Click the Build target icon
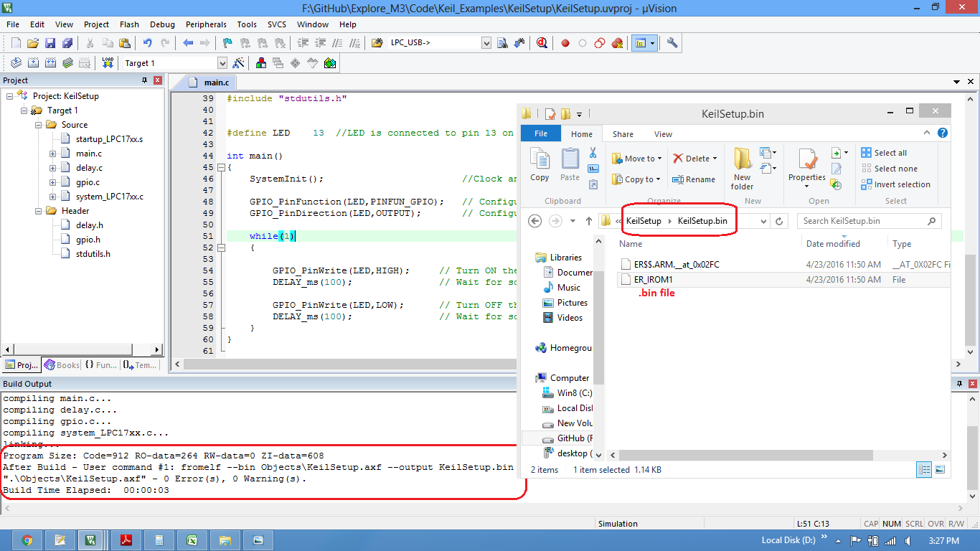Image resolution: width=980 pixels, height=551 pixels. 33,63
